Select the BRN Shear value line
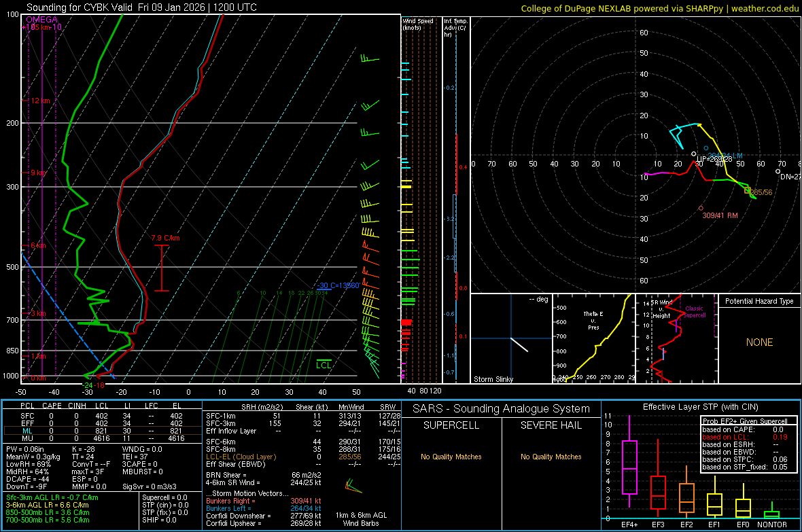The width and height of the screenshot is (802, 532). (264, 475)
